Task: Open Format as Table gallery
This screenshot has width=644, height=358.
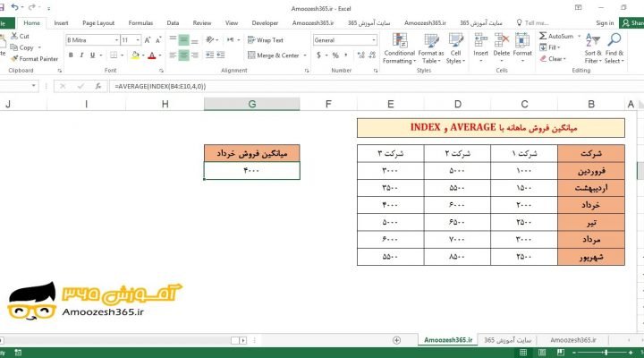Action: point(431,48)
